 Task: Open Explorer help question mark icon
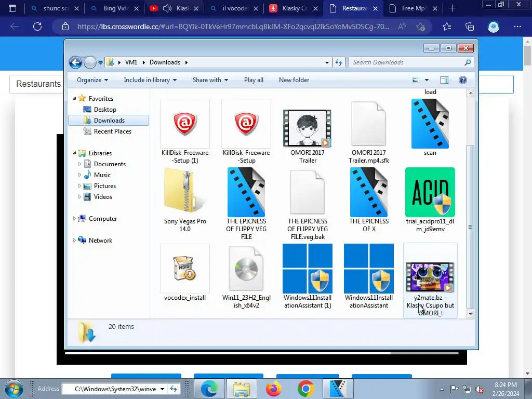click(x=462, y=80)
